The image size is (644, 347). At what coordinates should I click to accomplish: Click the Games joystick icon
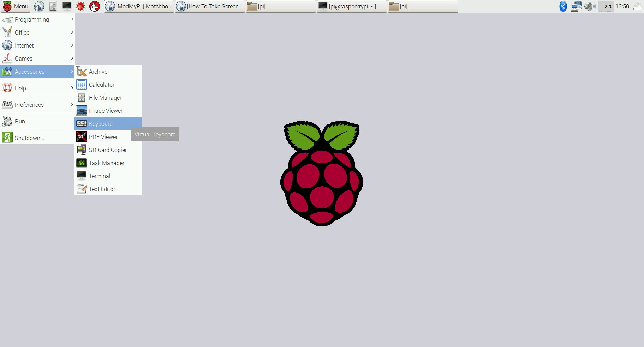(x=7, y=59)
